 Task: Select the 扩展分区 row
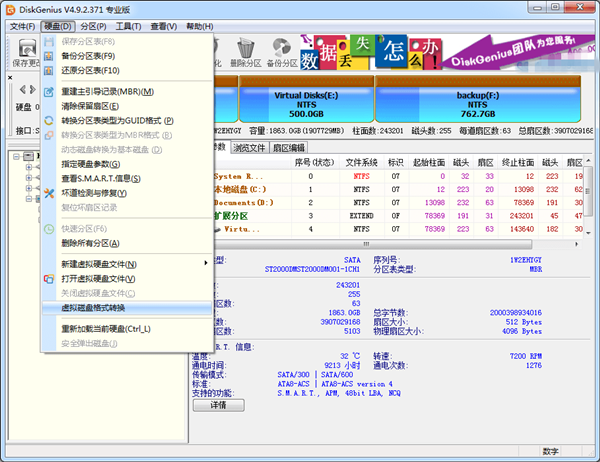click(398, 216)
